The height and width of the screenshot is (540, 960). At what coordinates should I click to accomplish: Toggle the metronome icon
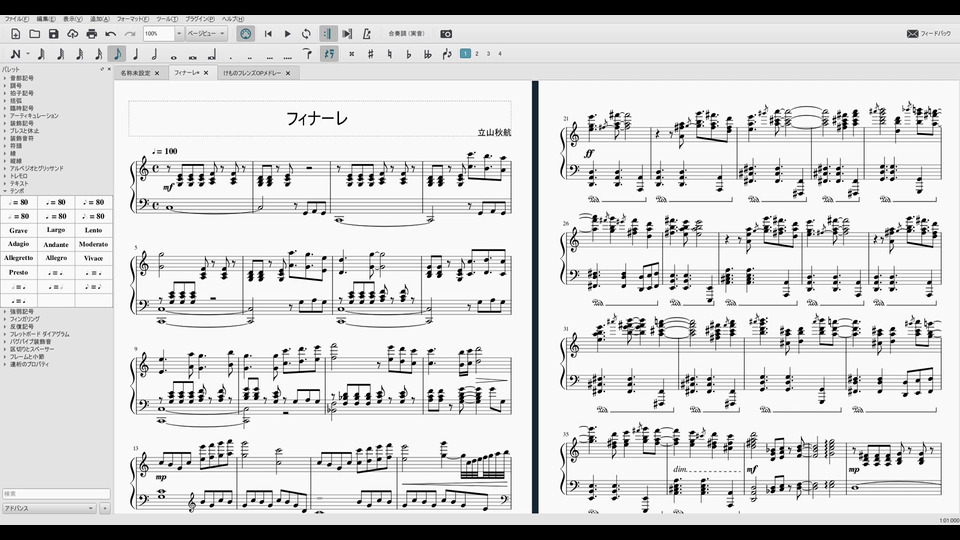[x=366, y=34]
